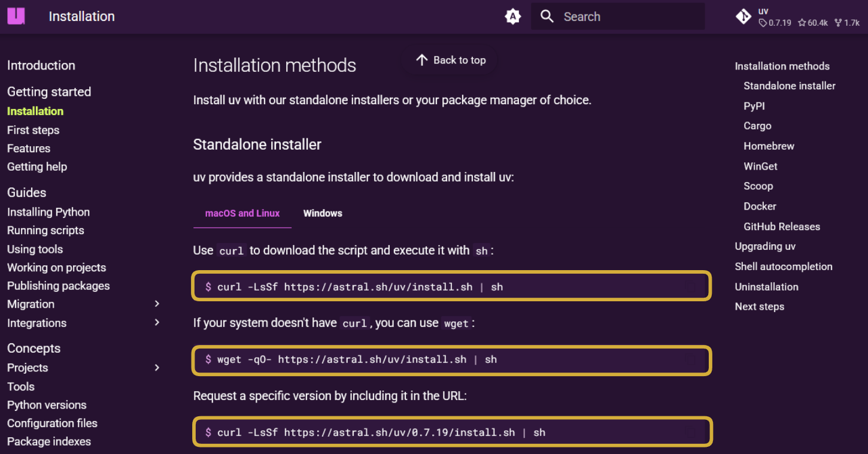Image resolution: width=868 pixels, height=454 pixels.
Task: Expand the Integrations section chevron
Action: [x=157, y=323]
